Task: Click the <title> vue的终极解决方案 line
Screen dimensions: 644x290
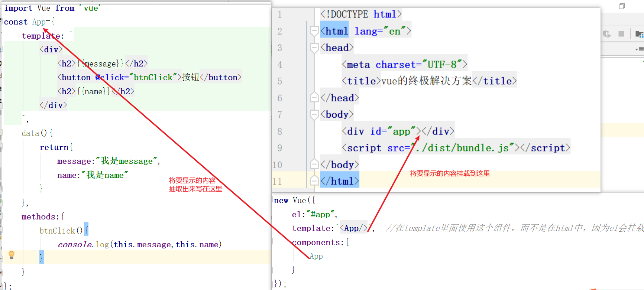Action: tap(429, 81)
